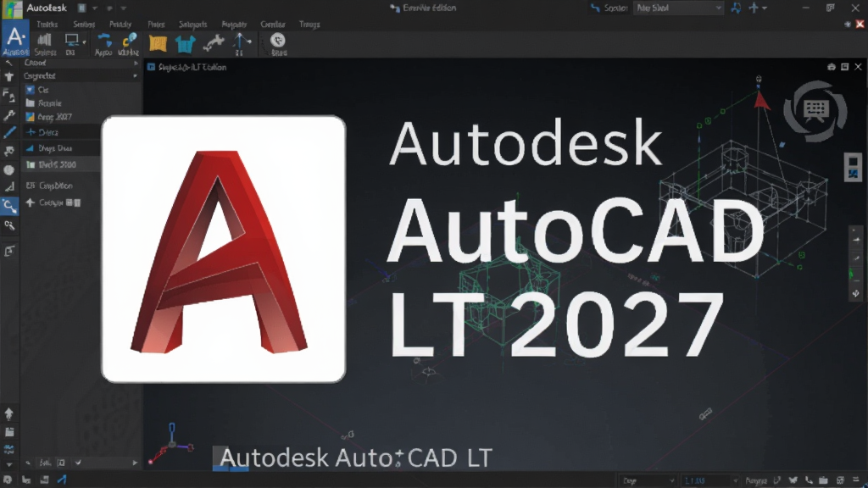Click the round white badge ribbon icon
The width and height of the screenshot is (868, 488).
(278, 40)
